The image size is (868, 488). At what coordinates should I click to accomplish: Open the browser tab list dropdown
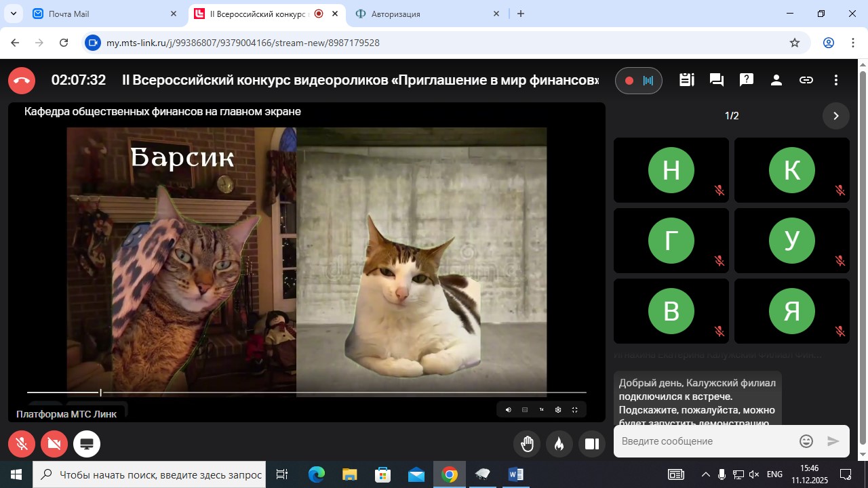point(13,14)
